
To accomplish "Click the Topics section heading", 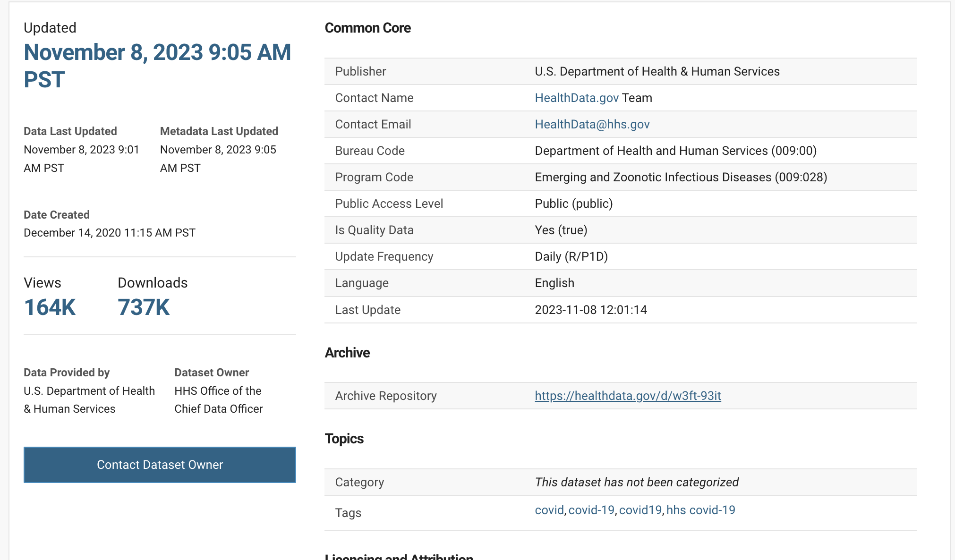I will pyautogui.click(x=344, y=439).
